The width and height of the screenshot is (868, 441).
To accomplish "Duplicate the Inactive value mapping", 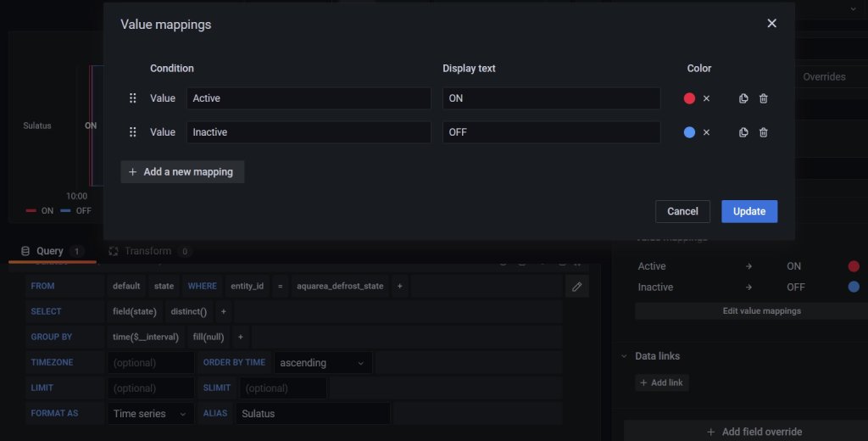I will tap(743, 132).
